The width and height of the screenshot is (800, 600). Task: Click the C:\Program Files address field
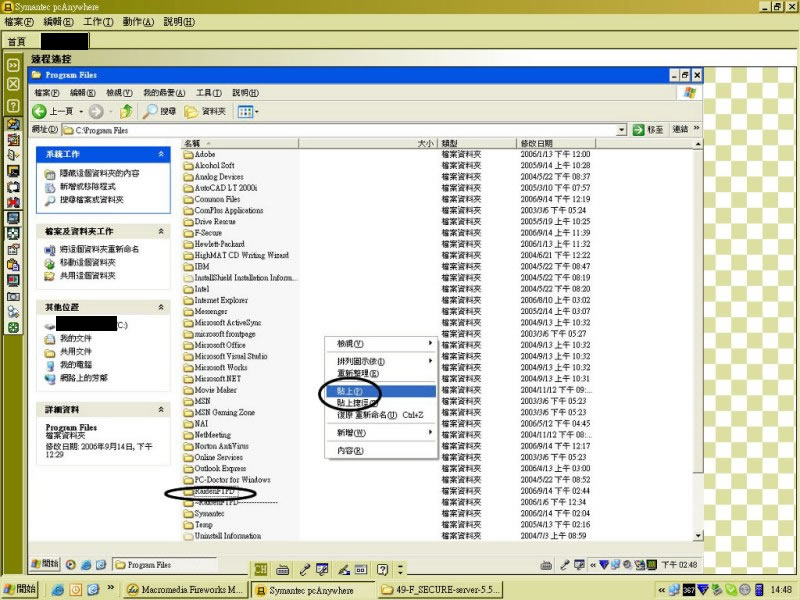click(339, 130)
